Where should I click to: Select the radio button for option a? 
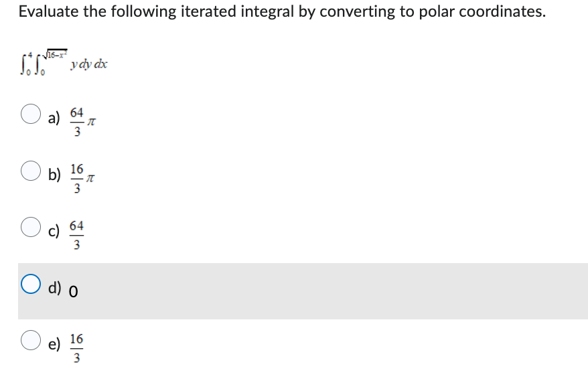[29, 115]
